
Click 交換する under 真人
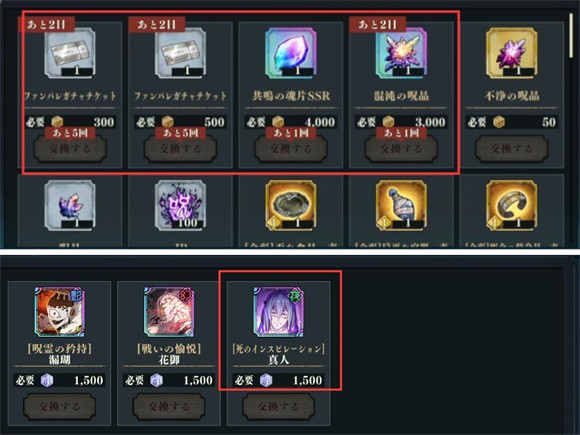(279, 407)
